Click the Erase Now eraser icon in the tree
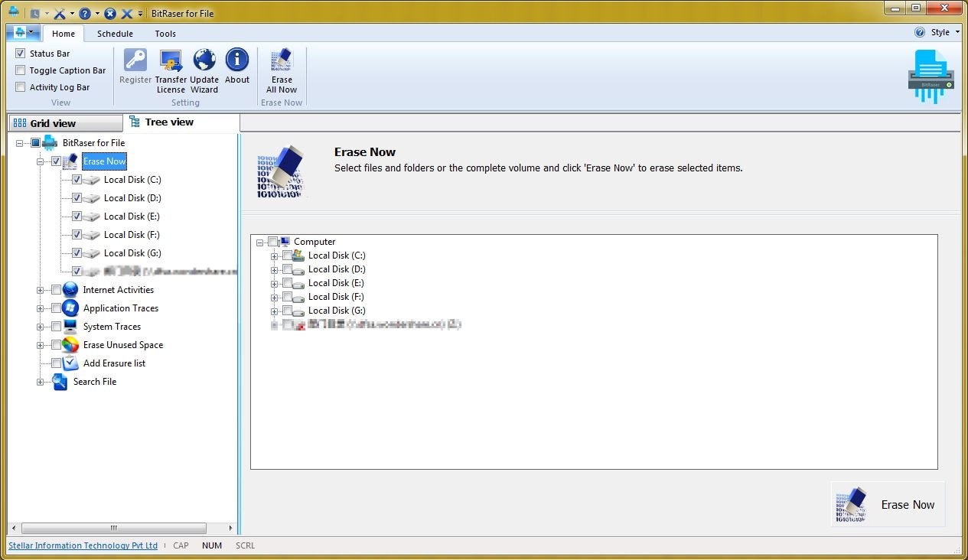This screenshot has width=968, height=560. click(70, 161)
